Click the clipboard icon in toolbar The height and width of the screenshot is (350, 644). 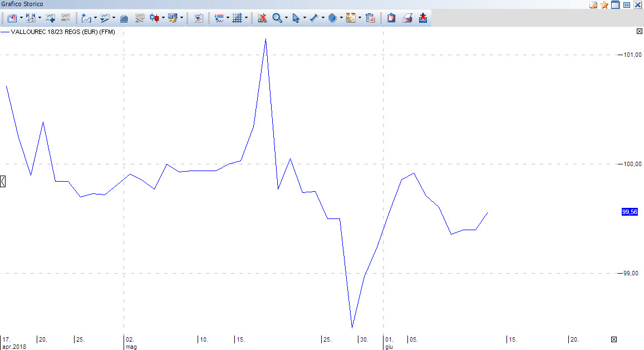click(x=391, y=18)
